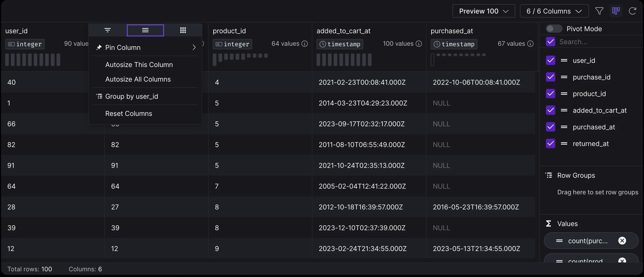This screenshot has width=644, height=277.
Task: Click the integer type icon under user_id
Action: (11, 44)
